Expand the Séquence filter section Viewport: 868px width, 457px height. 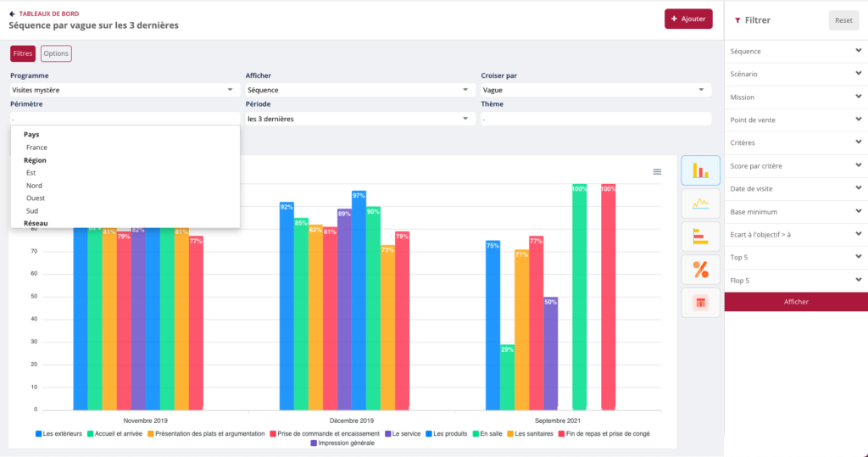(x=795, y=51)
